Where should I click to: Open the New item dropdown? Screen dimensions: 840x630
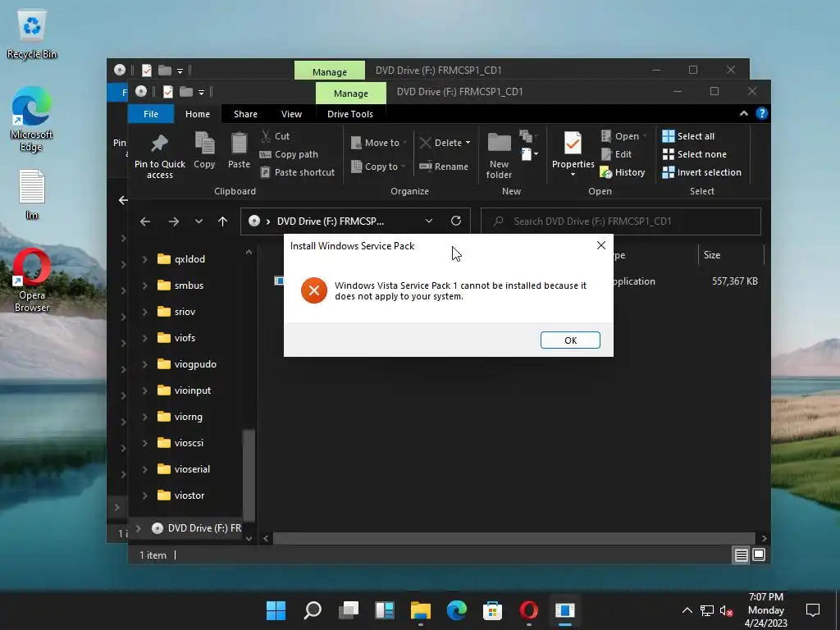tap(529, 154)
